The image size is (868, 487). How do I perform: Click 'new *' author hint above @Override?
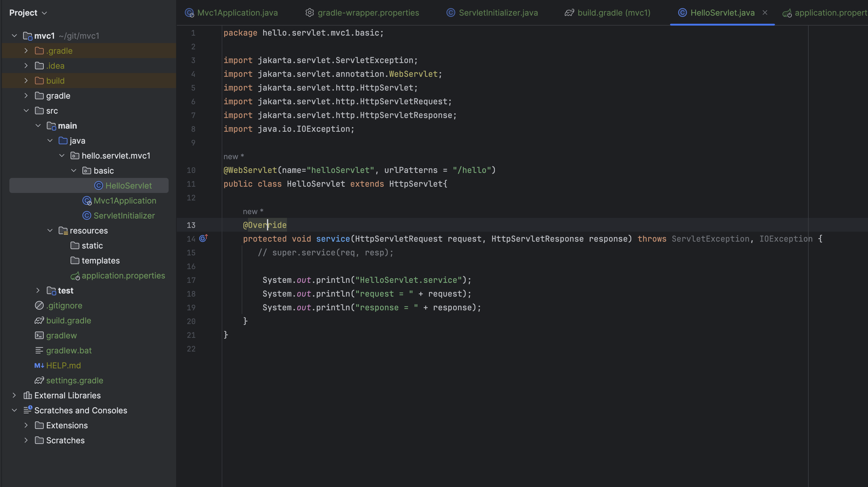[253, 212]
